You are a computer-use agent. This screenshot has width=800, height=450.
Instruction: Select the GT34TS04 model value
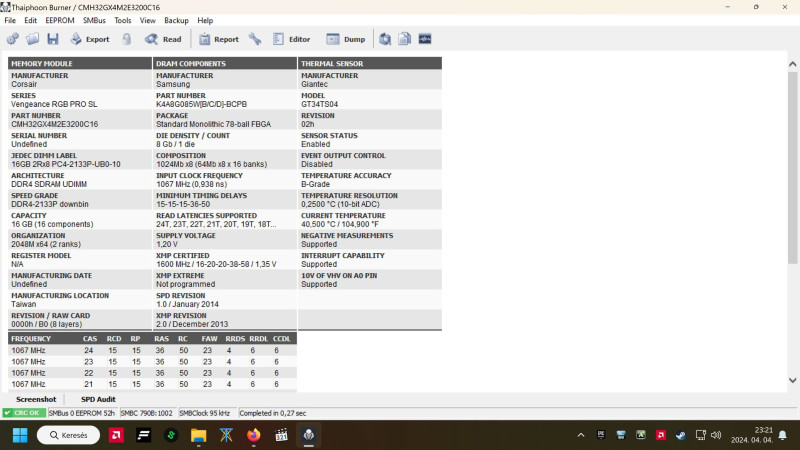[x=319, y=104]
